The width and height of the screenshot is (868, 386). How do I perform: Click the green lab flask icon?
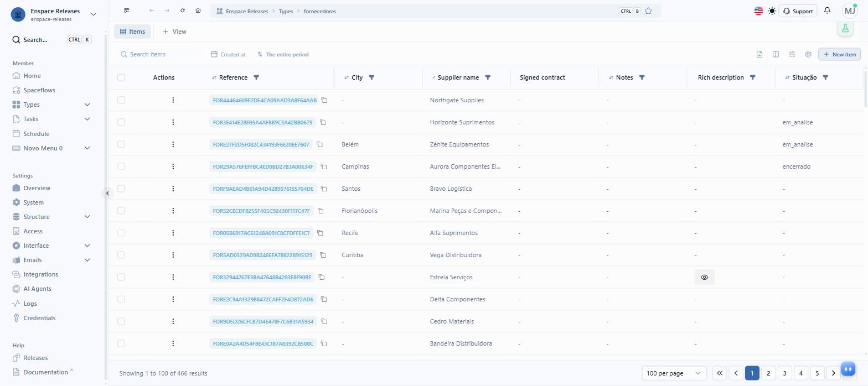click(x=845, y=28)
